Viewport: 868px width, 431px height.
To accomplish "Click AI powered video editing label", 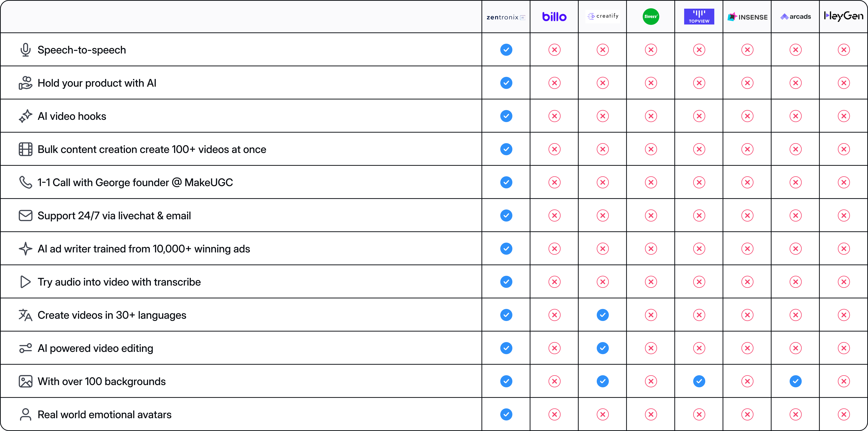I will (95, 348).
